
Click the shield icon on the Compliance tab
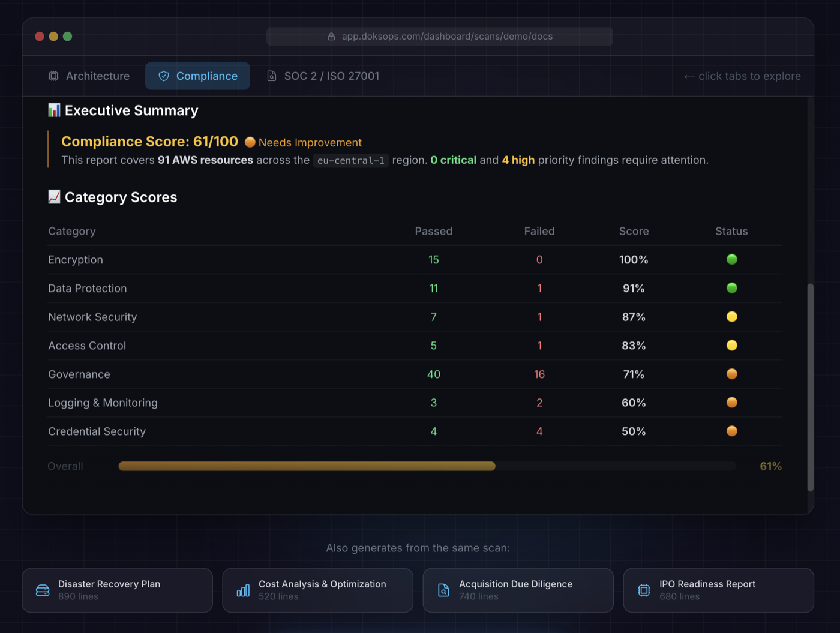coord(163,76)
